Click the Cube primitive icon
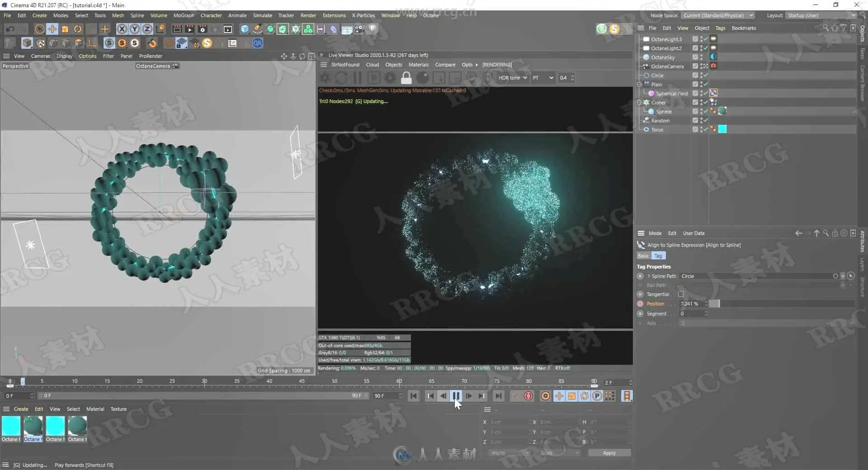The width and height of the screenshot is (868, 470). [245, 29]
